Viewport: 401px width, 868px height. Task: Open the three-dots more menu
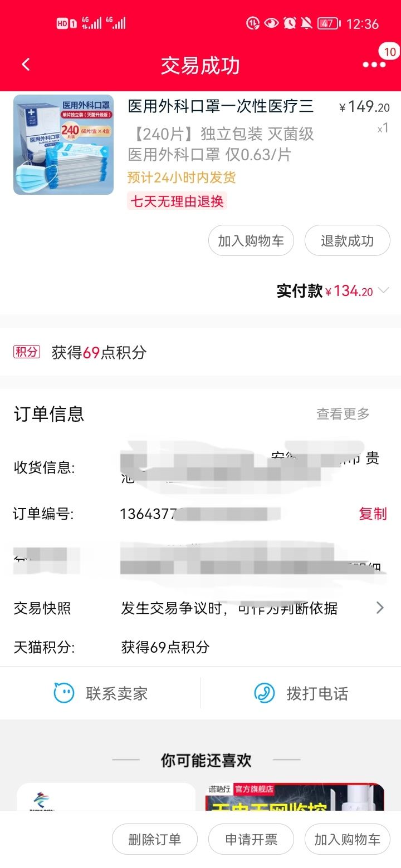pyautogui.click(x=374, y=65)
